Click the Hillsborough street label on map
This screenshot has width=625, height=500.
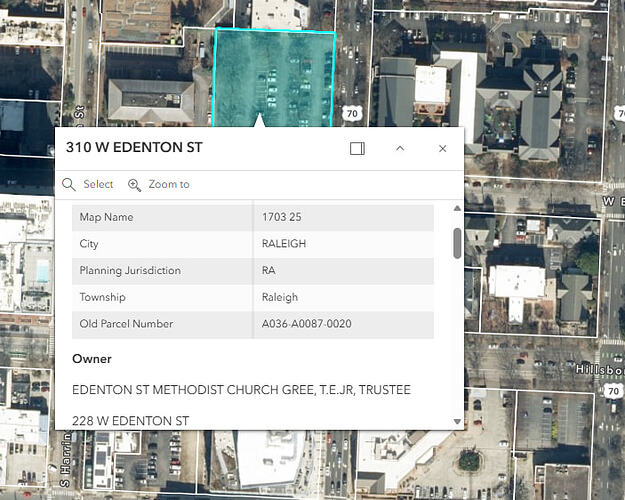click(600, 370)
